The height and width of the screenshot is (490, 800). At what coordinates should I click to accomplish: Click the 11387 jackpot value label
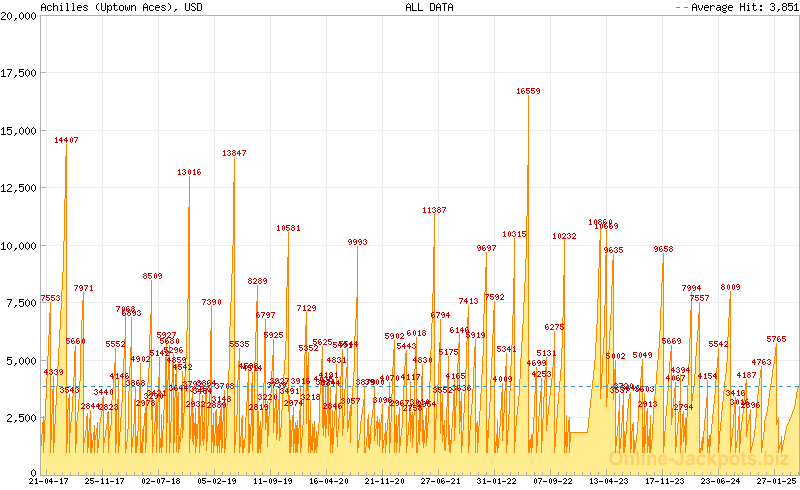434,210
